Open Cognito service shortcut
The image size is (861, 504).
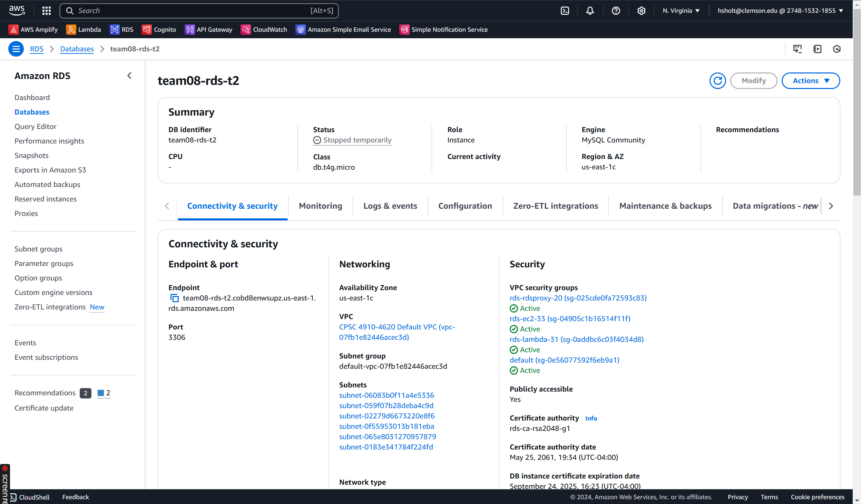point(159,30)
